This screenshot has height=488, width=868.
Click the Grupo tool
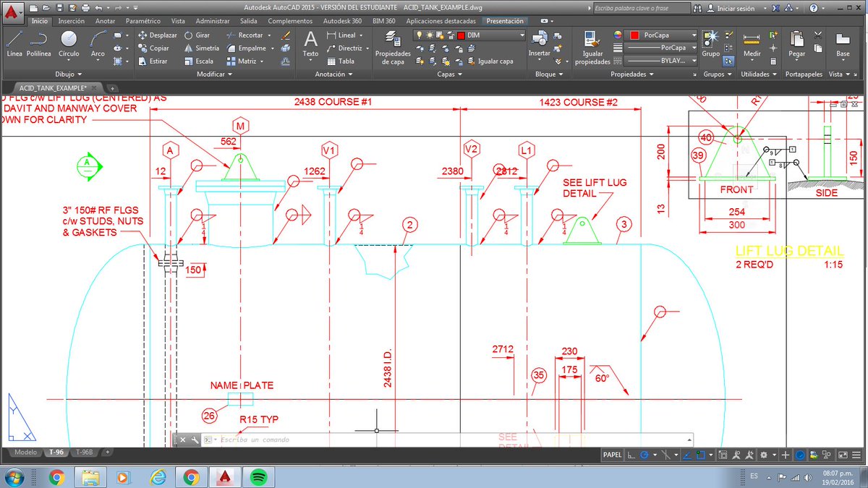coord(711,44)
